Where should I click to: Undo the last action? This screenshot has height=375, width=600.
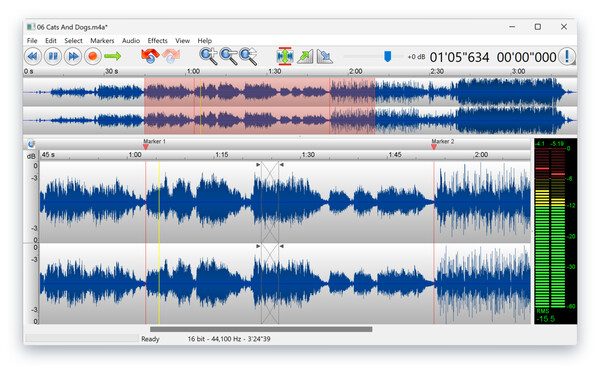150,56
